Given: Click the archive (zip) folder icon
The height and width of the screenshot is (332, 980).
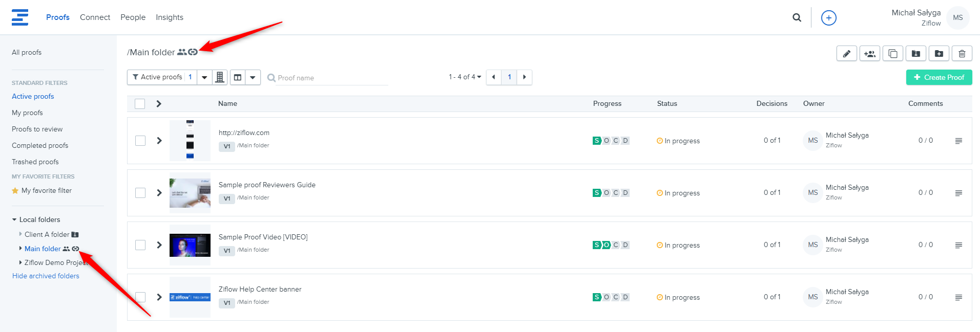Looking at the screenshot, I should [915, 54].
